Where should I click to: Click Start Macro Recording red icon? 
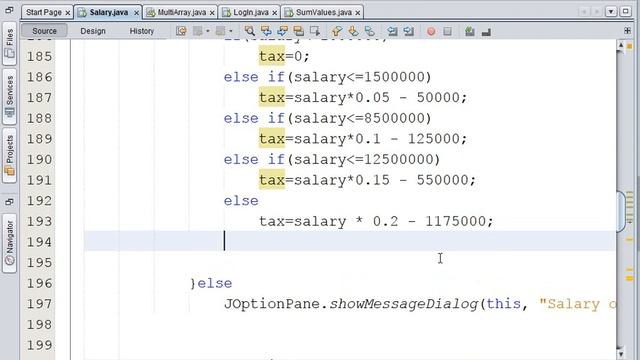pyautogui.click(x=431, y=31)
